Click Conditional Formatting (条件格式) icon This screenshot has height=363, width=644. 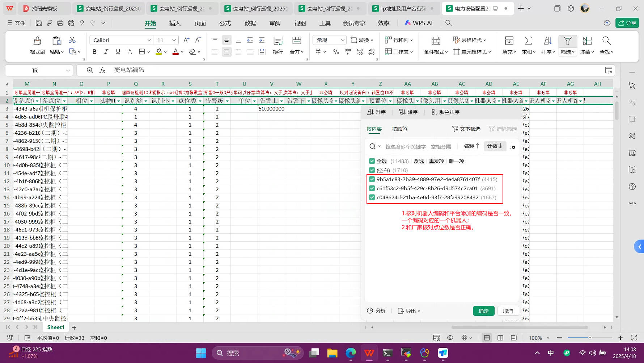click(x=436, y=41)
